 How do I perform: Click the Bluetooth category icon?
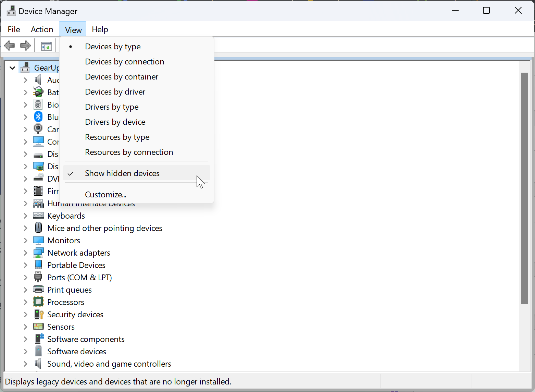[x=38, y=117]
